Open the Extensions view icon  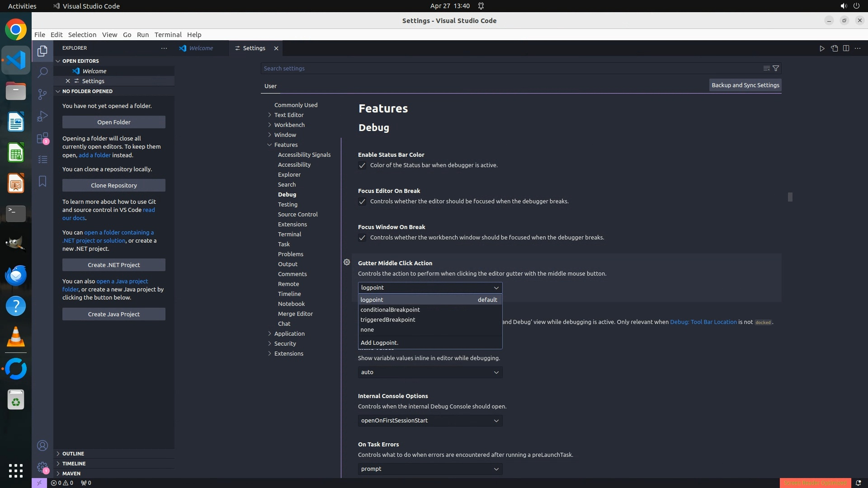click(42, 138)
